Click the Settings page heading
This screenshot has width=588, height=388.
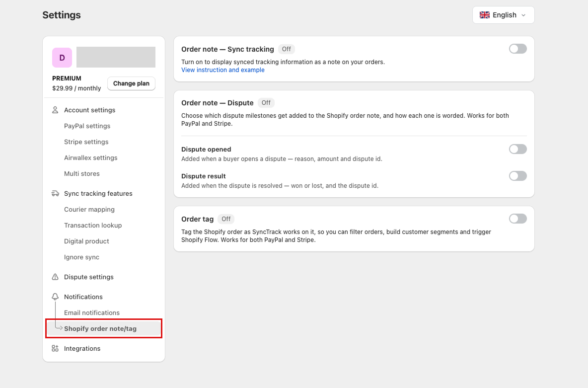(62, 15)
